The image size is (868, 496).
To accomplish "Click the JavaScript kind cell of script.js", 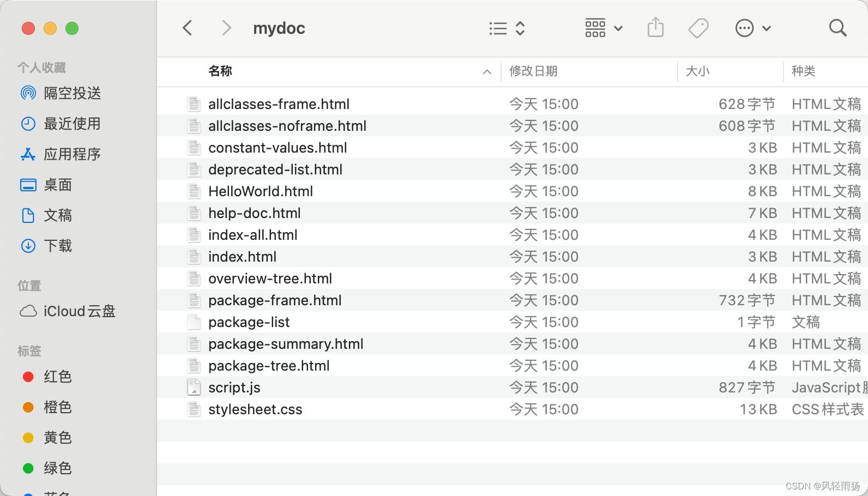I will [x=830, y=388].
